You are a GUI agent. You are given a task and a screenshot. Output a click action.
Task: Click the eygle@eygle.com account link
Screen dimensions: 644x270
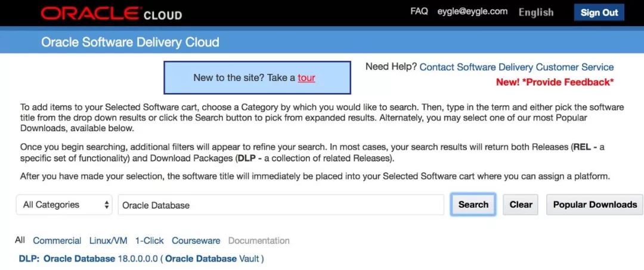[x=472, y=11]
